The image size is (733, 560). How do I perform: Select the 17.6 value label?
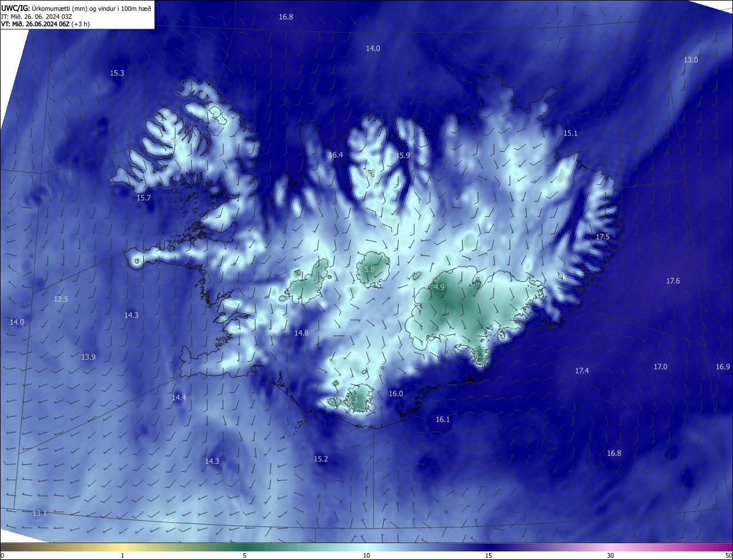(x=673, y=281)
